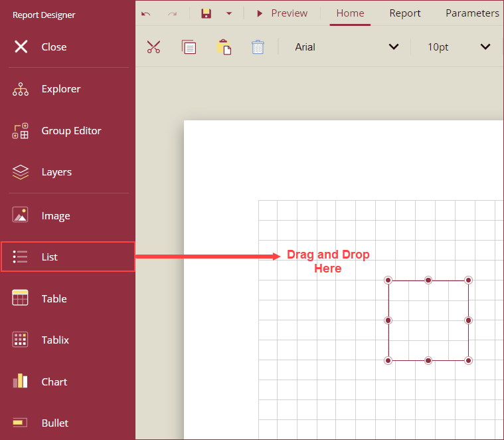Click the right-middle resize handle of selected item
Screen dimensions: 504x440
click(x=468, y=320)
